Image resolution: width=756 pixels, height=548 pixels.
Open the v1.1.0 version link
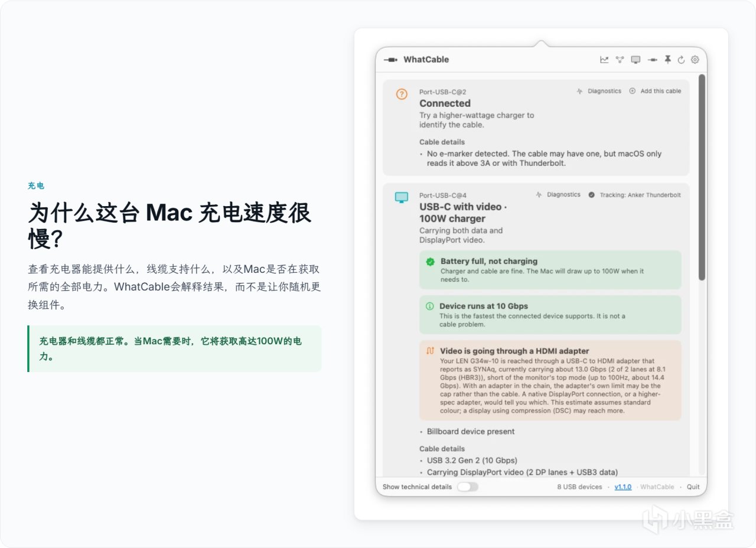[x=623, y=487]
